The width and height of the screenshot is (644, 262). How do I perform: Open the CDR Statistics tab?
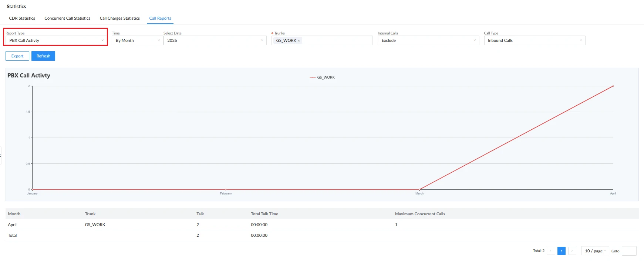(22, 18)
